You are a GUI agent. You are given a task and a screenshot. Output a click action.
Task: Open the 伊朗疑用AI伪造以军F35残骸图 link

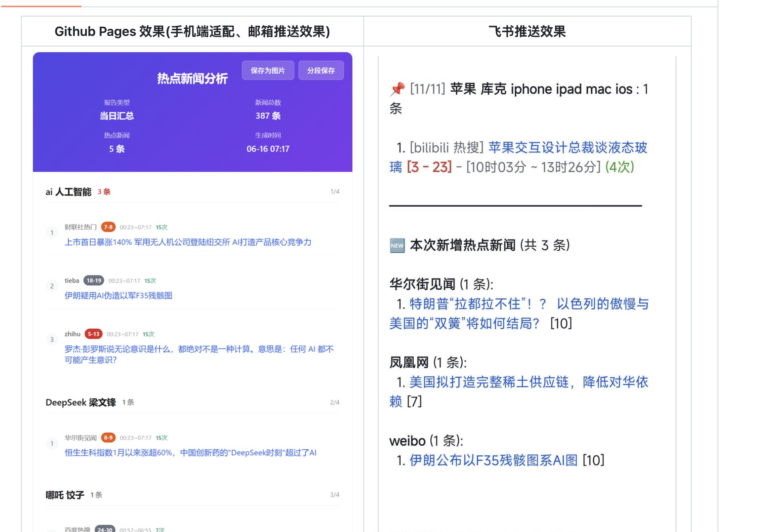click(118, 296)
